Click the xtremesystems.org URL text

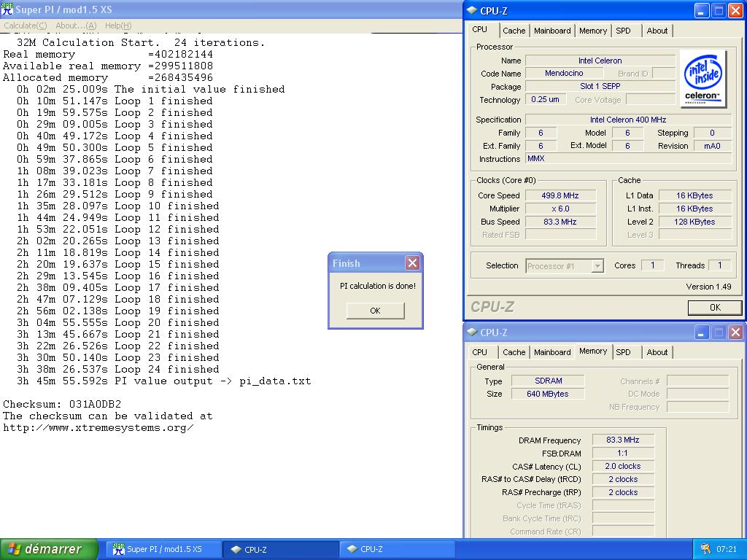[98, 427]
